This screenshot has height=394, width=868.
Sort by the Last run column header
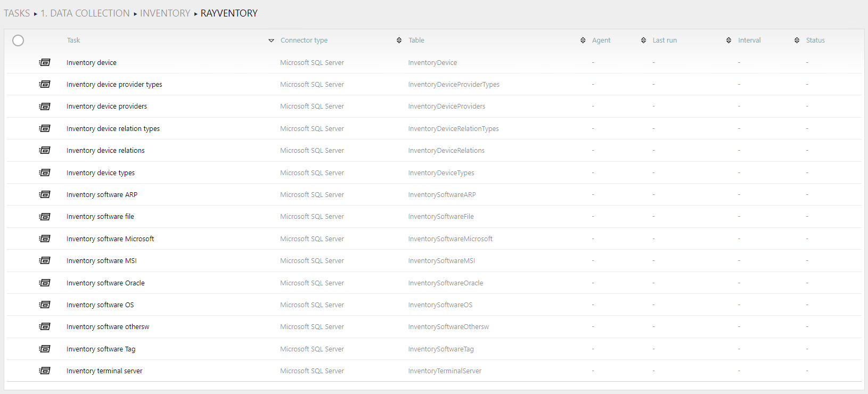[665, 40]
